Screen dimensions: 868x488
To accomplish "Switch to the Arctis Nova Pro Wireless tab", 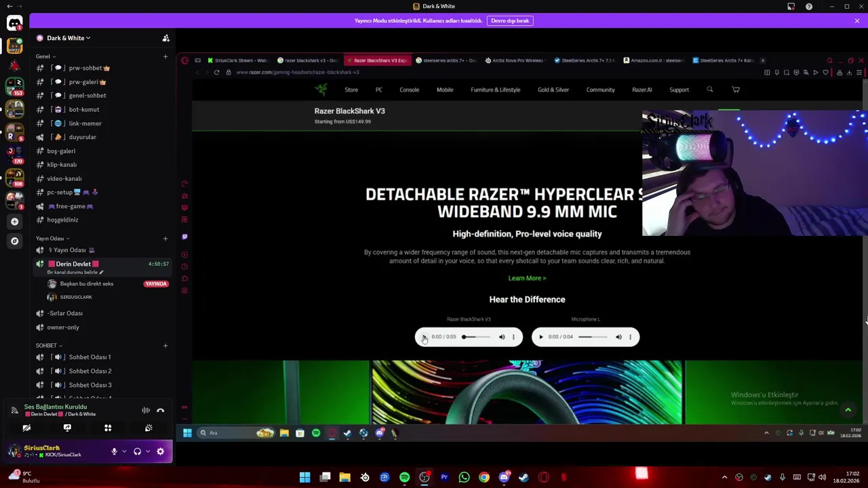I will click(515, 60).
